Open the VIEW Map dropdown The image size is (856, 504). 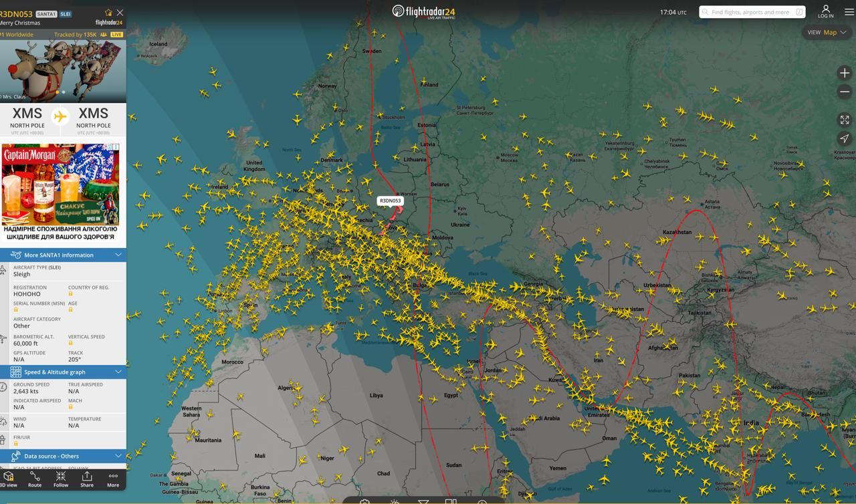(825, 32)
